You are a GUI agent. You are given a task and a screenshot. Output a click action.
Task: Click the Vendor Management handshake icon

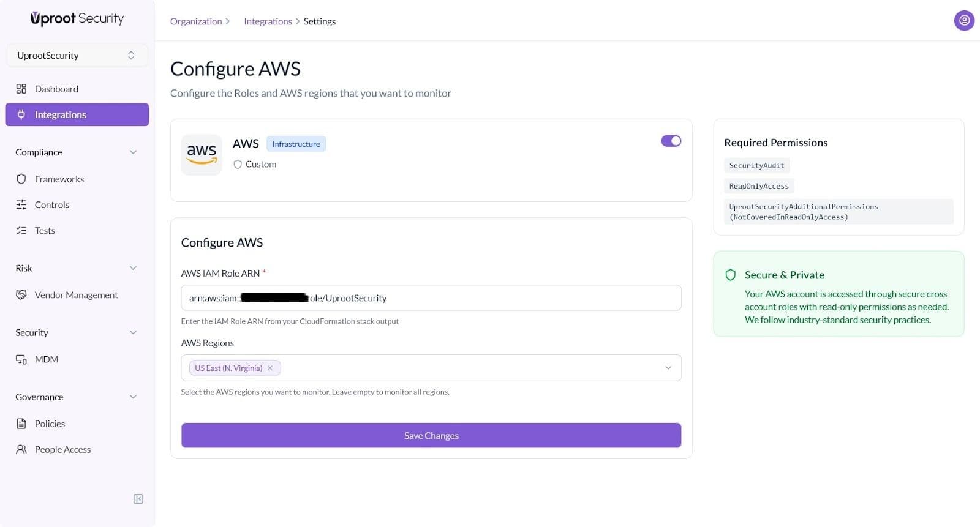[x=21, y=294]
